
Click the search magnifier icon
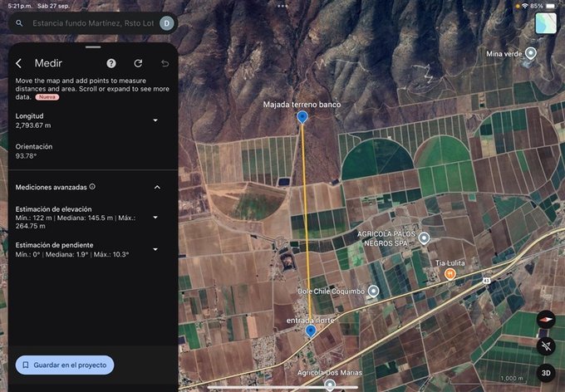coord(19,23)
